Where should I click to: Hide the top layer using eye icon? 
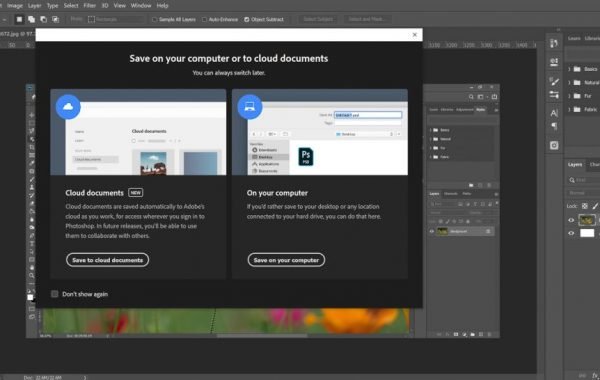[571, 220]
